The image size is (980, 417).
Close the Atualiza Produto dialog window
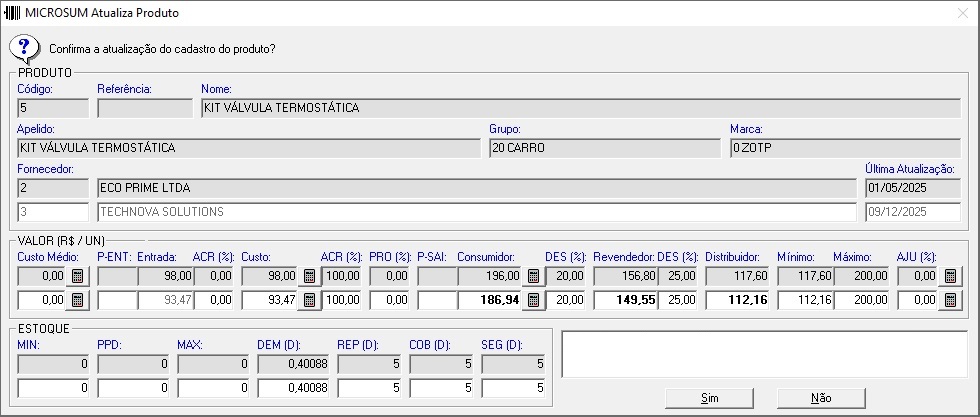coord(961,13)
